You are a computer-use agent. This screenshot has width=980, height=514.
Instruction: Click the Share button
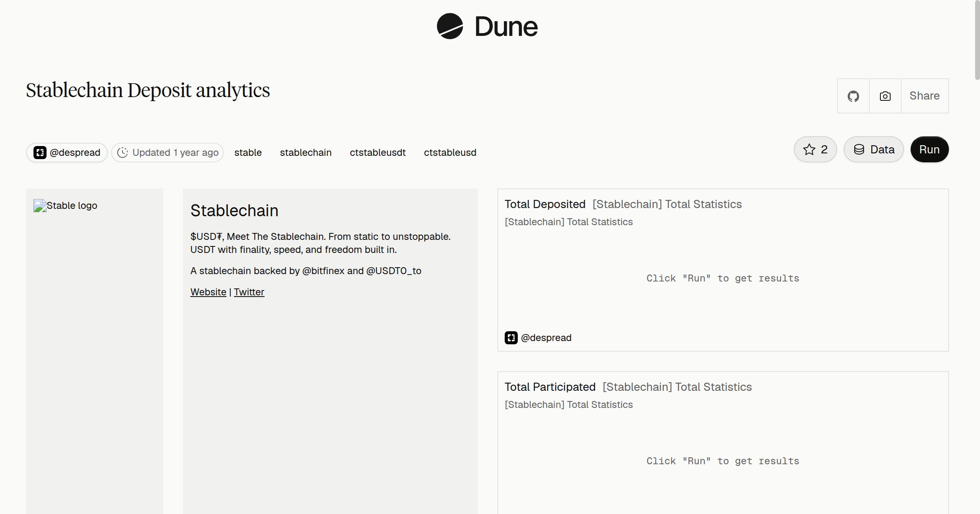tap(924, 96)
